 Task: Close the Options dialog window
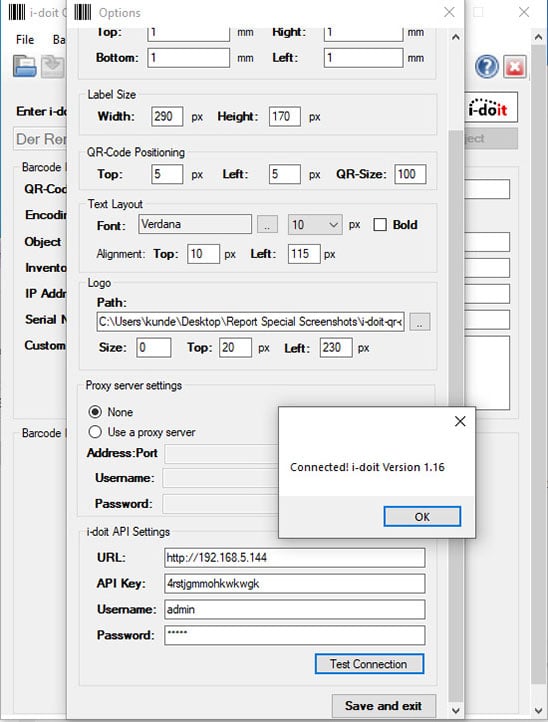tap(449, 12)
